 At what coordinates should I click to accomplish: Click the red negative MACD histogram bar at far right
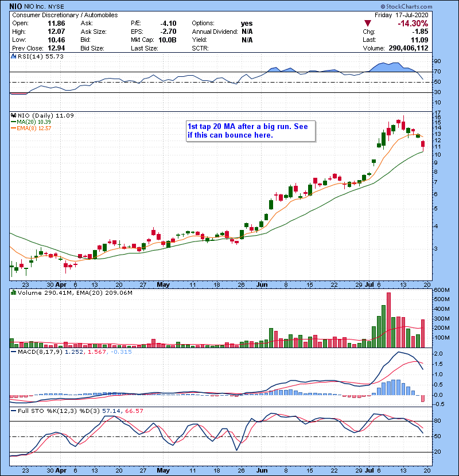point(422,398)
